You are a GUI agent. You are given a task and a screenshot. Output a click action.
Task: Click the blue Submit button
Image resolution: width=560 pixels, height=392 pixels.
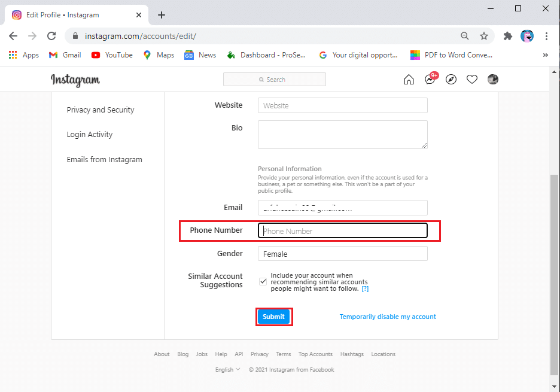[x=273, y=317]
